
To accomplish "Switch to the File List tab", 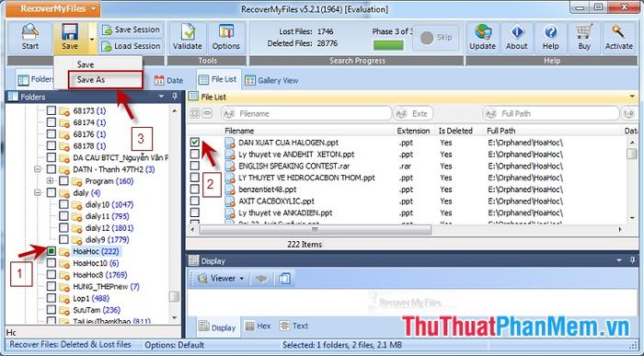I will pyautogui.click(x=218, y=79).
